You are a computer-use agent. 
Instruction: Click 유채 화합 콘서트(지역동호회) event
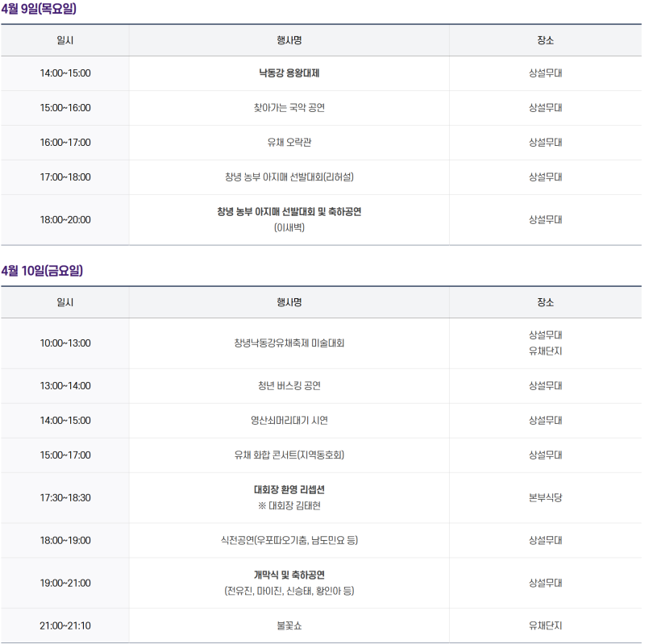pyautogui.click(x=289, y=455)
